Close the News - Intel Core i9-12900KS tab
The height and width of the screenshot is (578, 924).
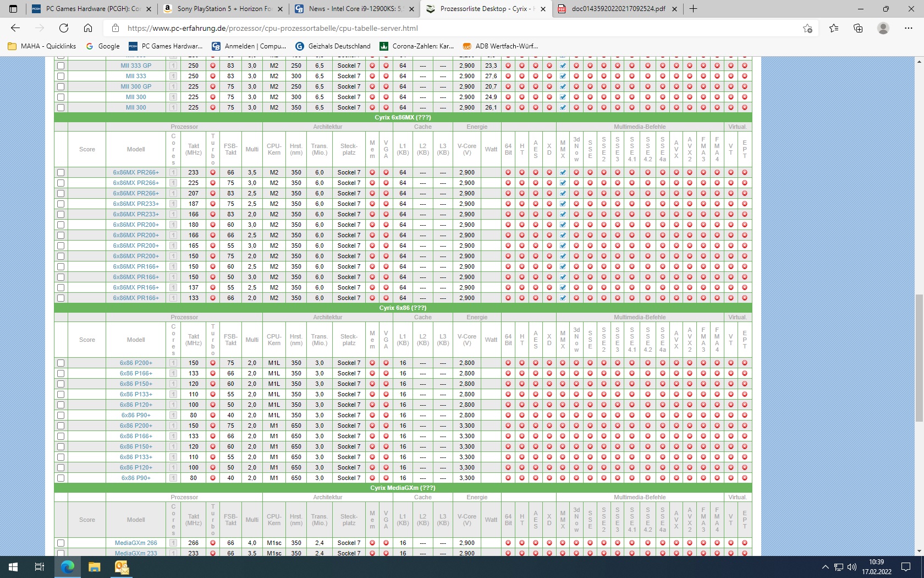411,9
